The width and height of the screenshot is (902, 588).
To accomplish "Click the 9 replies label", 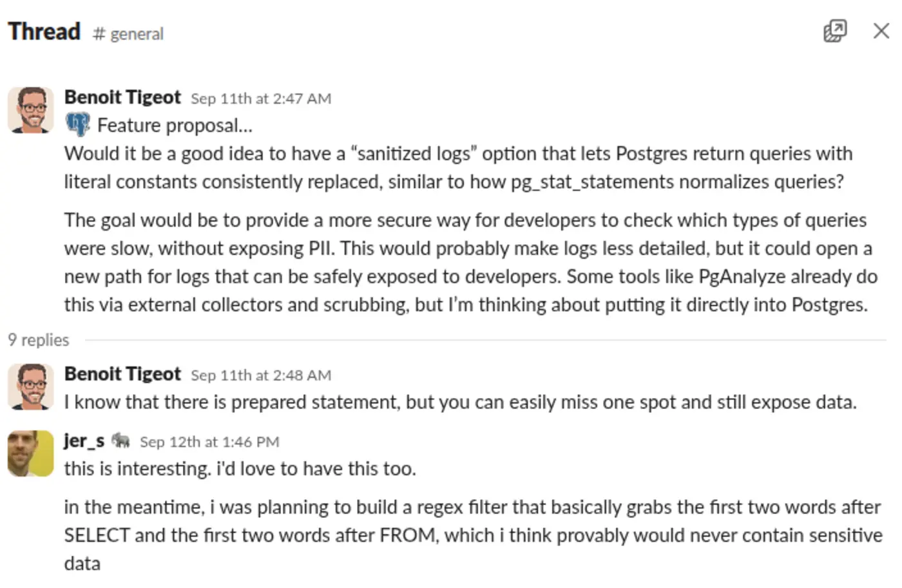I will point(39,340).
